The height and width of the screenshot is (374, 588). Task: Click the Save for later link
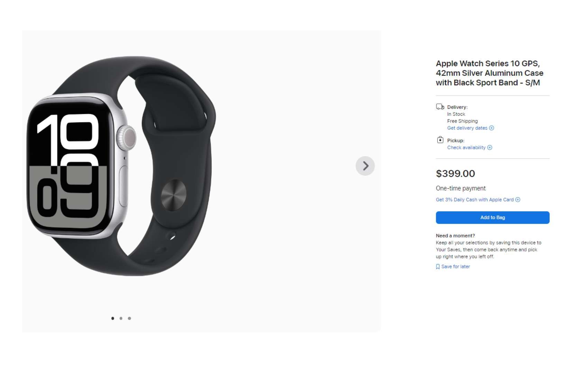[456, 267]
